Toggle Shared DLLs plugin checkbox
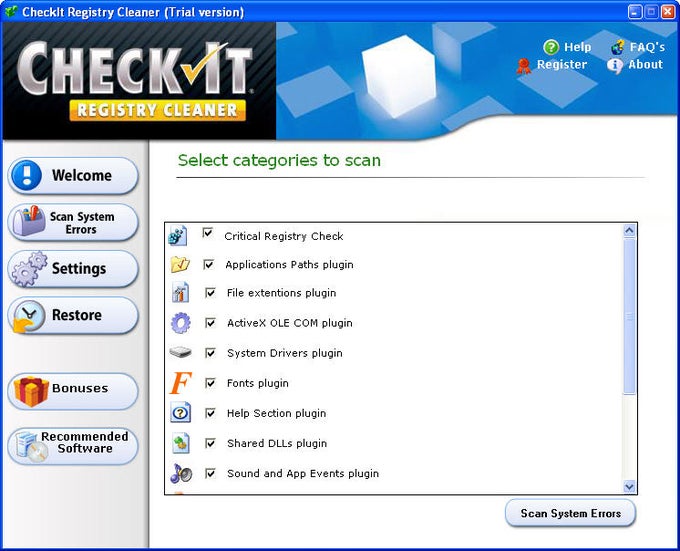 [210, 443]
